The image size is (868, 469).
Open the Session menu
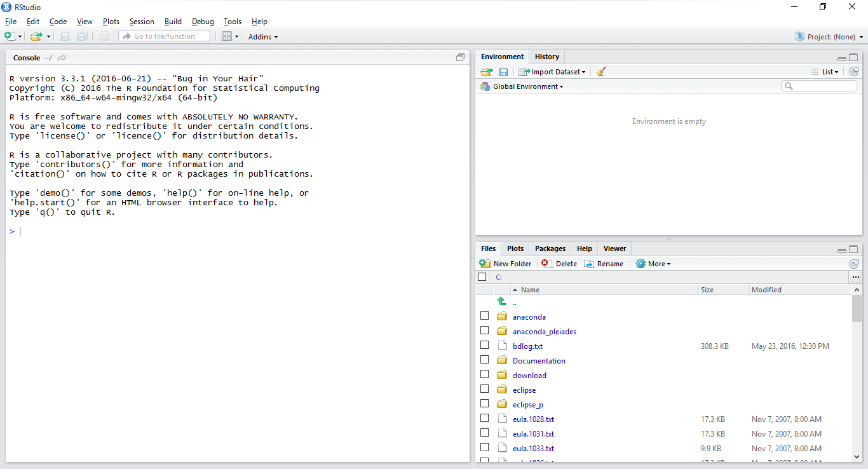(x=142, y=22)
